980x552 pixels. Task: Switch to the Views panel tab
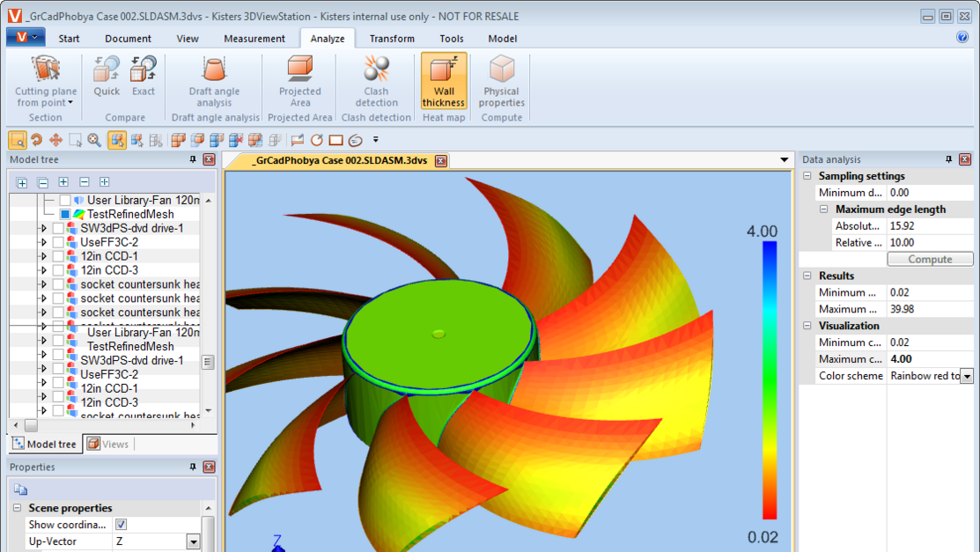pyautogui.click(x=109, y=445)
